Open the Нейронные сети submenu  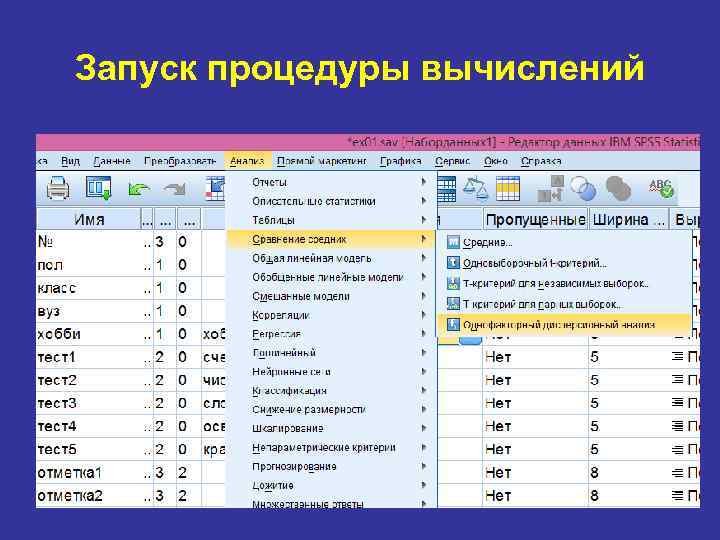tap(331, 371)
